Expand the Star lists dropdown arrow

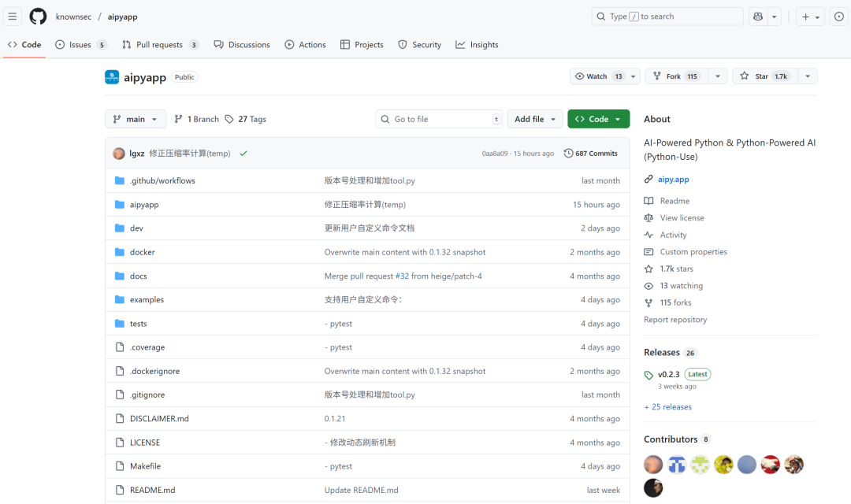tap(808, 76)
